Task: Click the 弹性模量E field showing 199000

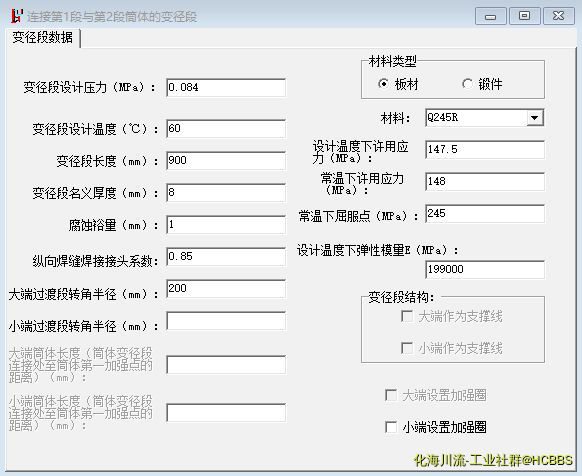Action: 485,270
